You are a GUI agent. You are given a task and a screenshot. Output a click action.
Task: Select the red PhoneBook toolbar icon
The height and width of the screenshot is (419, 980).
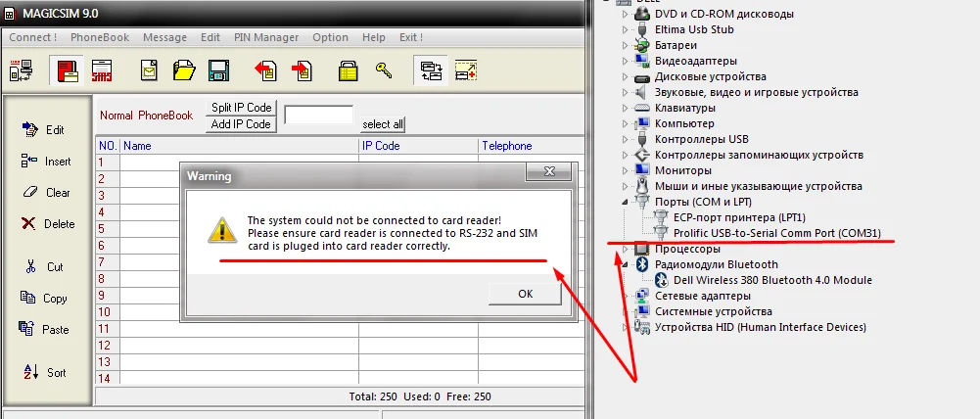[x=67, y=70]
